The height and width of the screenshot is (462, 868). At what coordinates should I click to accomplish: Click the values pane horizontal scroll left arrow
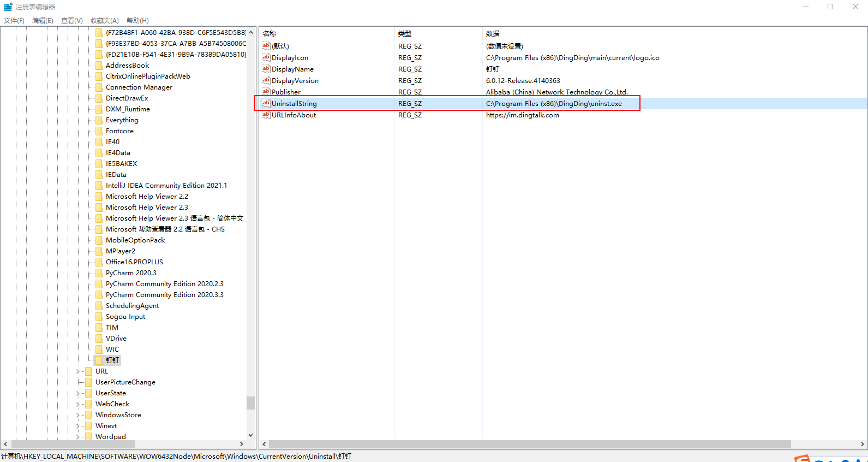(x=264, y=445)
